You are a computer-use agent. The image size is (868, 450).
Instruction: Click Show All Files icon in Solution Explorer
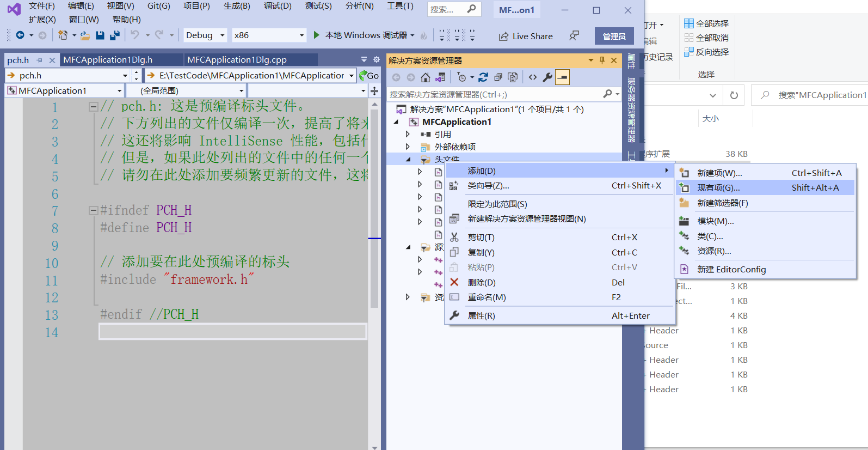pyautogui.click(x=513, y=77)
